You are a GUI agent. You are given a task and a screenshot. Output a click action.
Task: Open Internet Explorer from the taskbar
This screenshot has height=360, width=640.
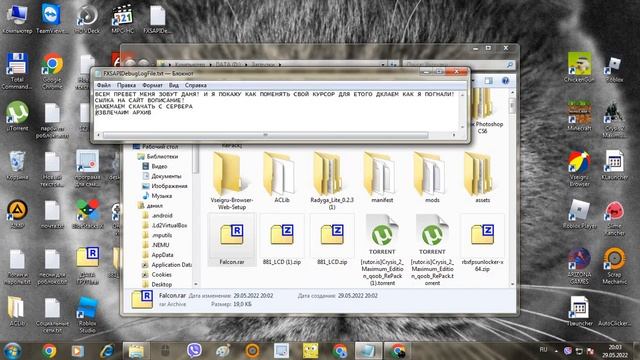pyautogui.click(x=107, y=351)
